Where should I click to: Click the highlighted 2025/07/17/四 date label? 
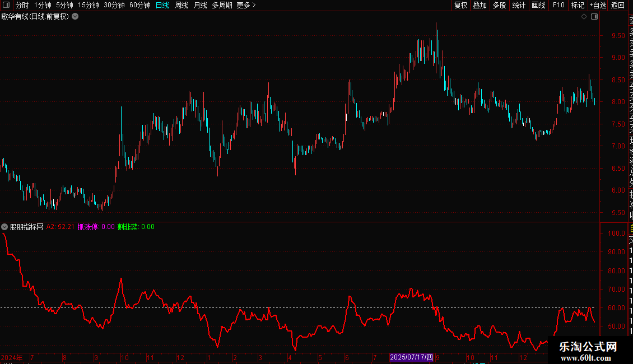pyautogui.click(x=411, y=357)
